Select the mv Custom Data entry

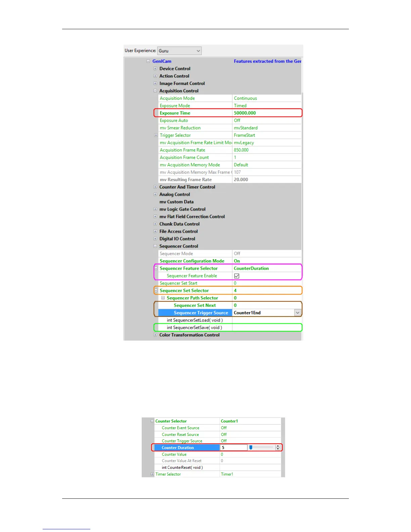[x=176, y=202]
